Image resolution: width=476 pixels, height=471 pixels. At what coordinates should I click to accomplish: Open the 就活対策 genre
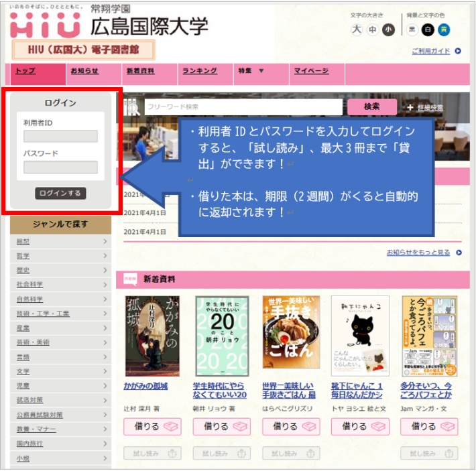60,400
